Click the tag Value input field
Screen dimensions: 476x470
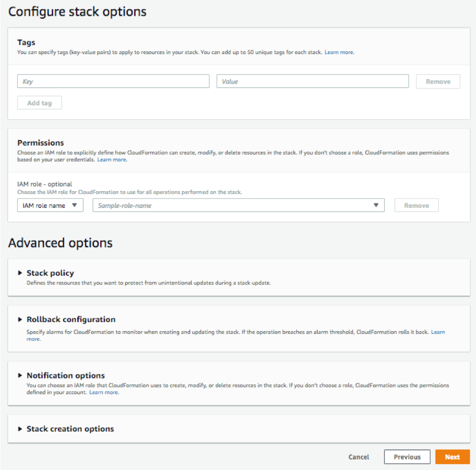313,81
